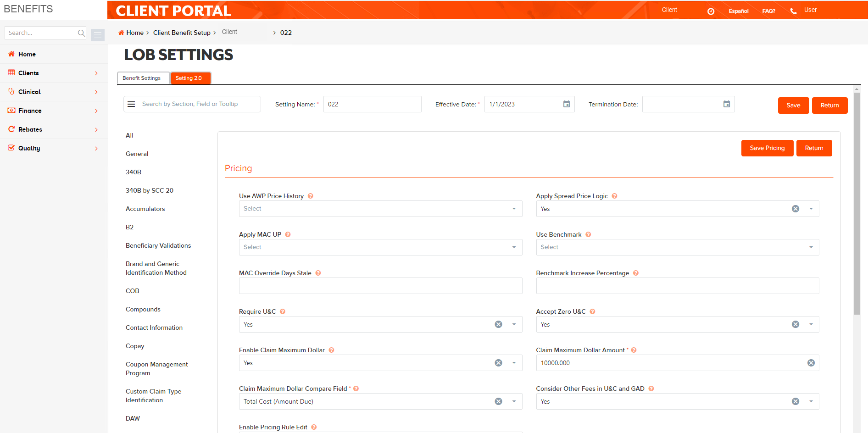868x433 pixels.
Task: Clear the Require U&C selection
Action: (498, 324)
